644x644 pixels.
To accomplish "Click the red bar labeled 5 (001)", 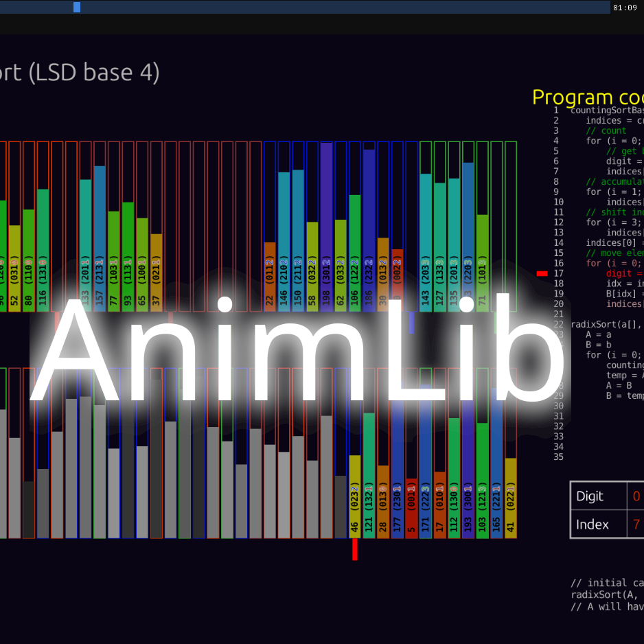I will pyautogui.click(x=411, y=507).
